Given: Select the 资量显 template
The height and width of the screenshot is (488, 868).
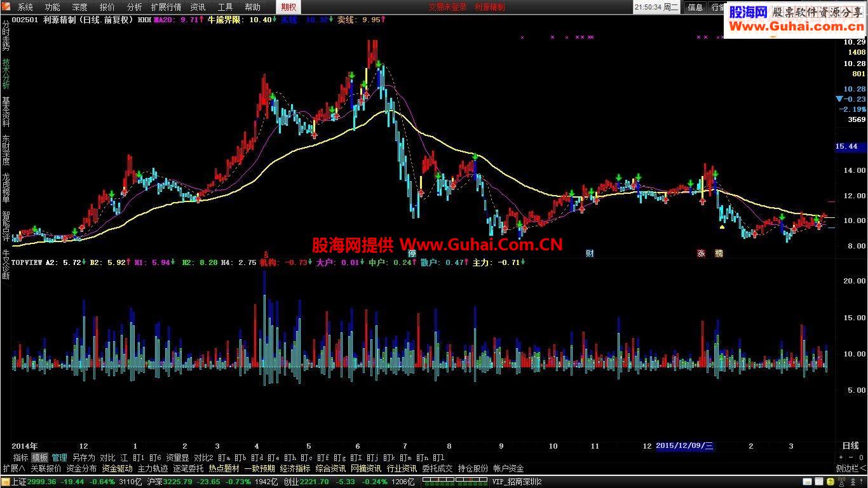Looking at the screenshot, I should pos(177,457).
